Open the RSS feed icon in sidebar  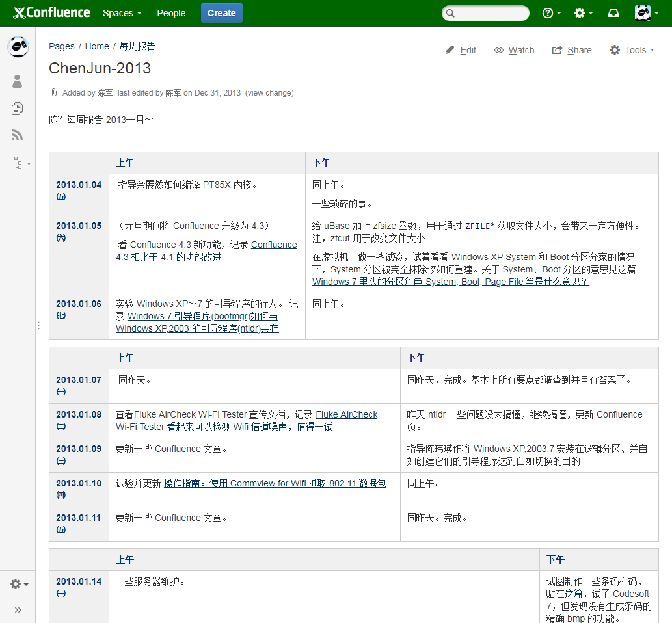coord(18,135)
